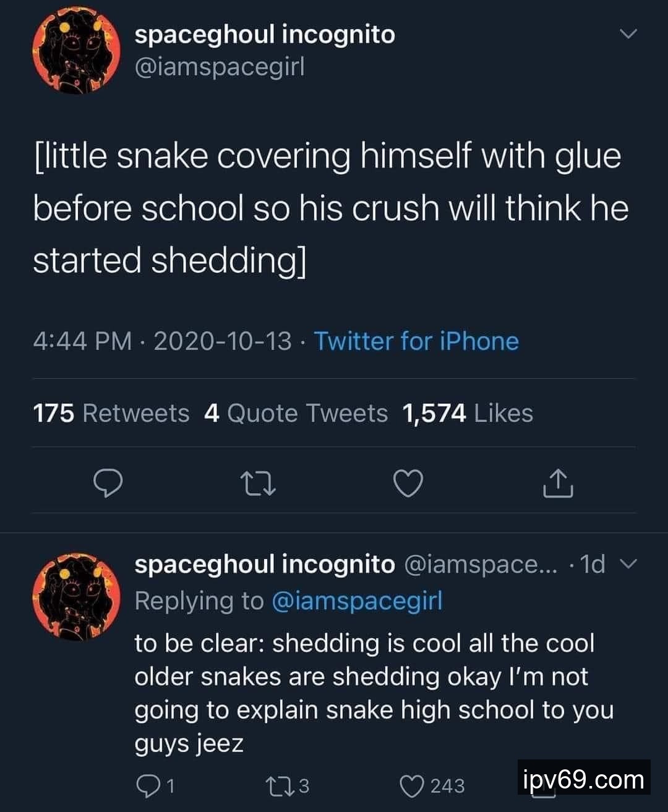Share the main tweet

(x=558, y=484)
